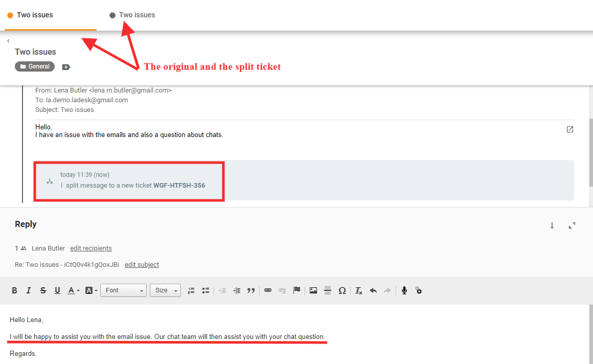Image resolution: width=593 pixels, height=364 pixels.
Task: Open the Font dropdown
Action: coord(123,290)
